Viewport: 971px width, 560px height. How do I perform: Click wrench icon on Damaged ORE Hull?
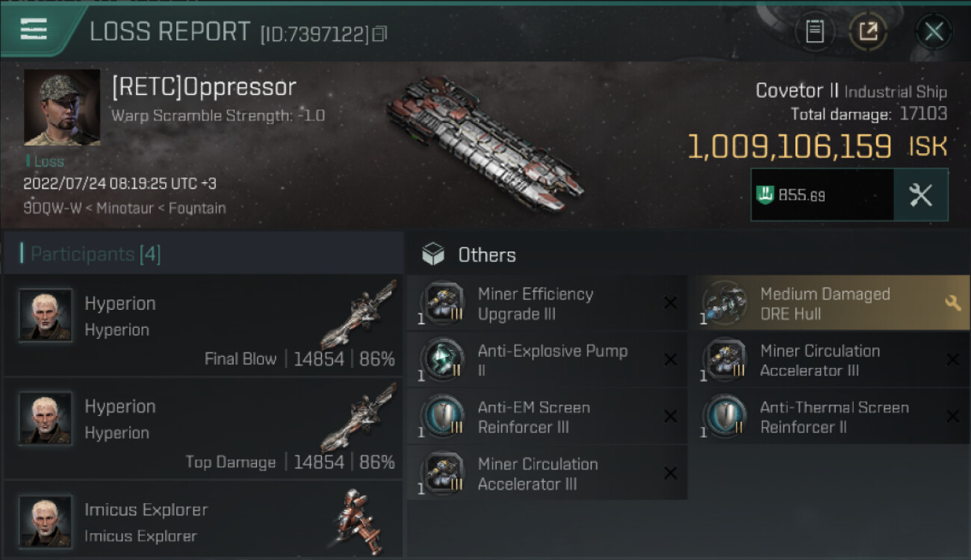pyautogui.click(x=952, y=303)
